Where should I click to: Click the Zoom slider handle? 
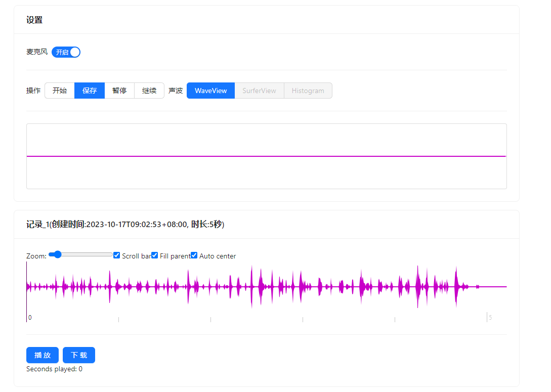pos(58,254)
